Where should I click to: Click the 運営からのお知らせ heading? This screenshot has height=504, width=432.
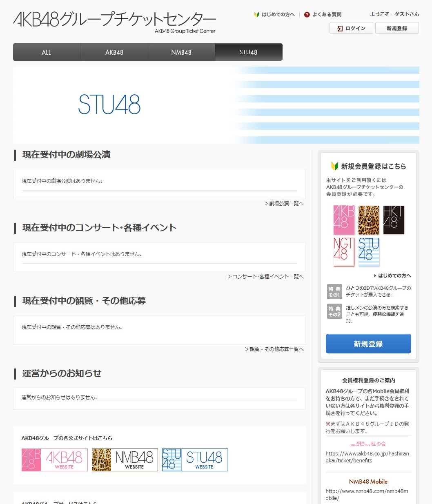(x=62, y=373)
